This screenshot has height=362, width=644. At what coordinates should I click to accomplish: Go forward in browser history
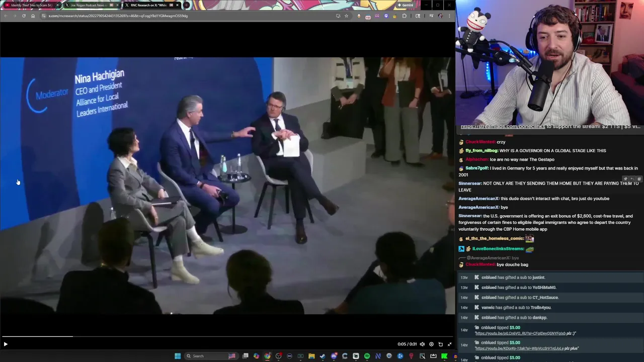click(14, 16)
